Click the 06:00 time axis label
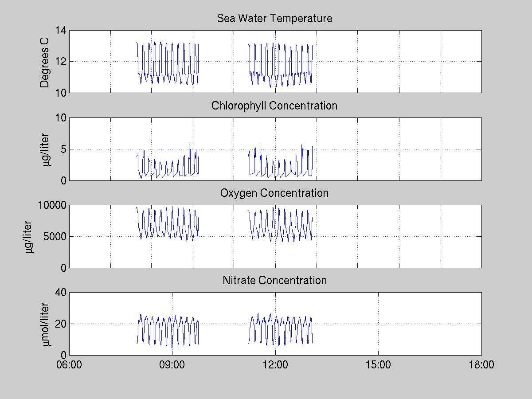The image size is (532, 399). pyautogui.click(x=69, y=365)
